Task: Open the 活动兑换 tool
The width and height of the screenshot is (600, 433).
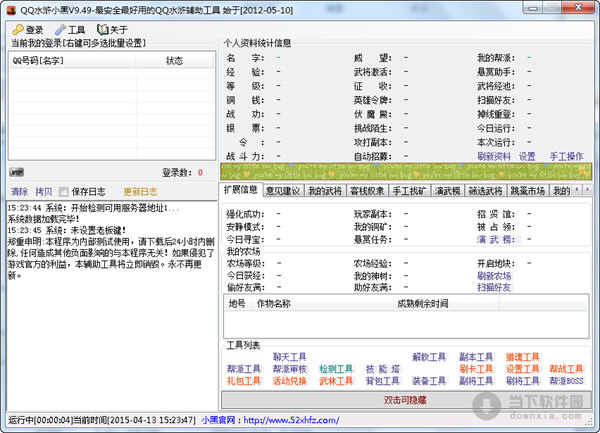Action: click(290, 381)
